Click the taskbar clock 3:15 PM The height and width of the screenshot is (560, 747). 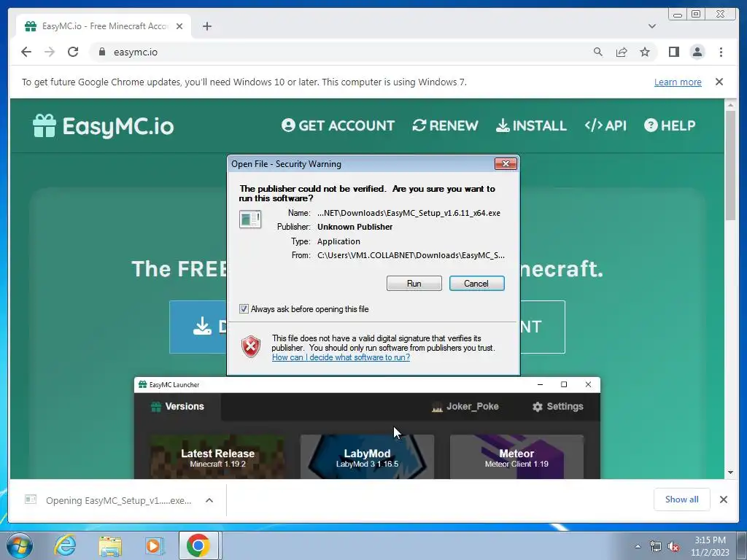click(710, 540)
